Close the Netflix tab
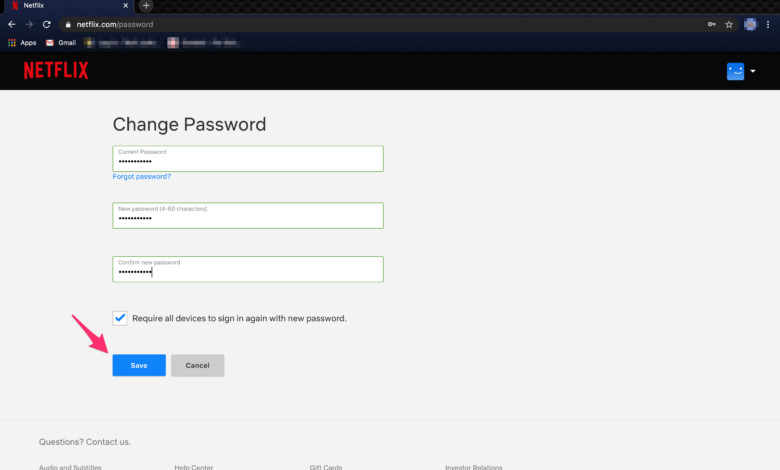Viewport: 780px width, 470px height. [x=125, y=5]
